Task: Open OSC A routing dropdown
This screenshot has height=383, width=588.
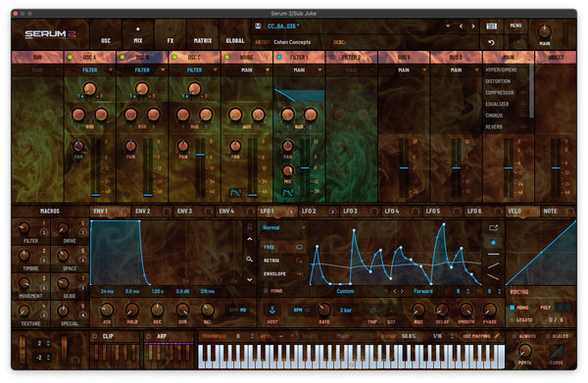Action: tap(90, 71)
